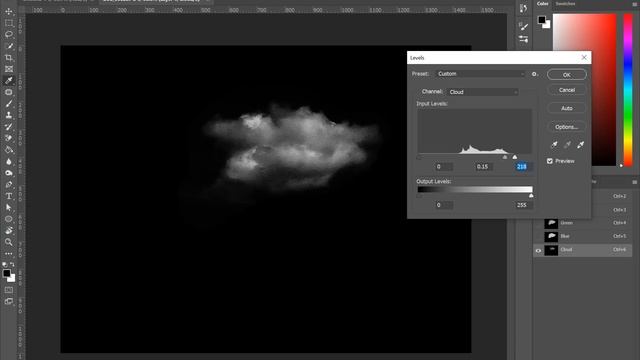Switch to the Swatches tab
This screenshot has height=360, width=640.
point(565,4)
